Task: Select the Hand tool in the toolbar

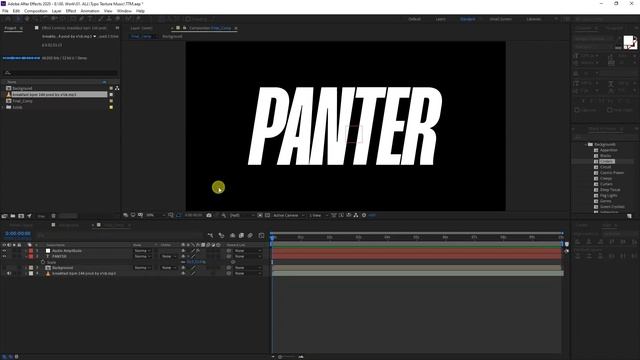Action: pyautogui.click(x=27, y=19)
